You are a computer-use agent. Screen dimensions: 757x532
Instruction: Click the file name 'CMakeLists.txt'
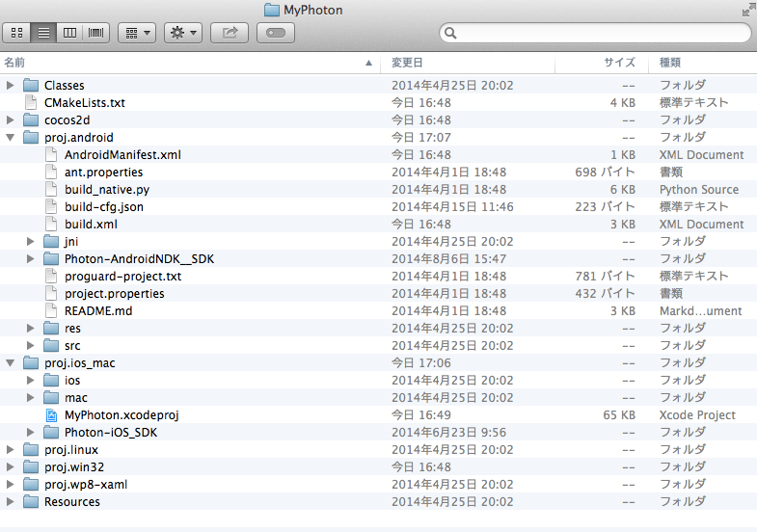pos(85,103)
